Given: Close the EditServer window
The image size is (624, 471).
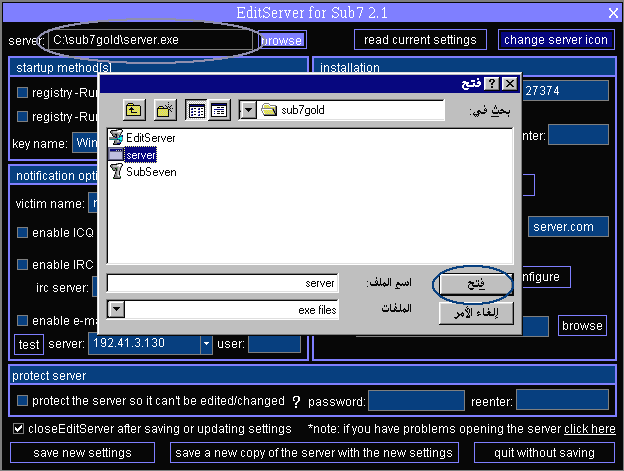Looking at the screenshot, I should 613,13.
